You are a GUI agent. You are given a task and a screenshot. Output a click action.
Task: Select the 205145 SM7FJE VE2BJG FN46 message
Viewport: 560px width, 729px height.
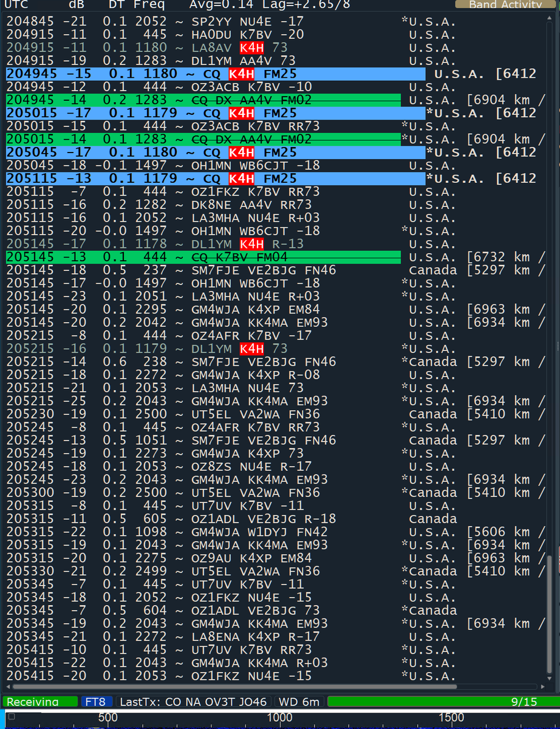pyautogui.click(x=264, y=270)
